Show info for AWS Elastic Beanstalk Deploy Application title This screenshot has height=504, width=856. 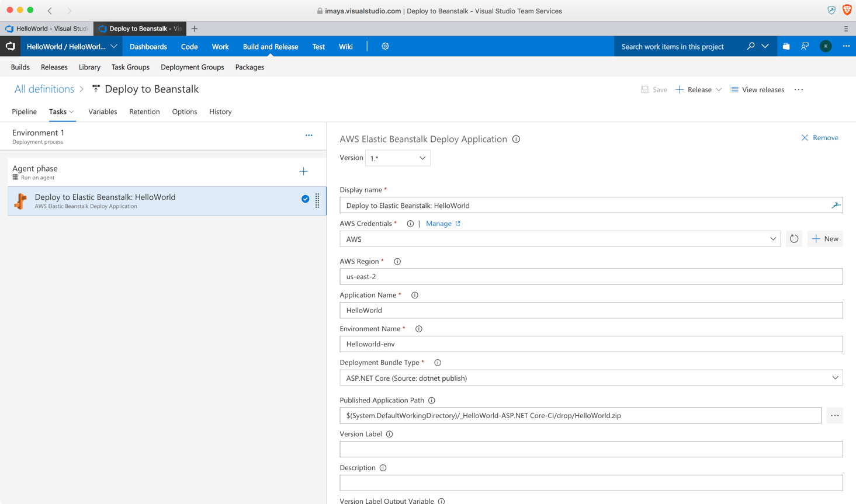point(516,139)
